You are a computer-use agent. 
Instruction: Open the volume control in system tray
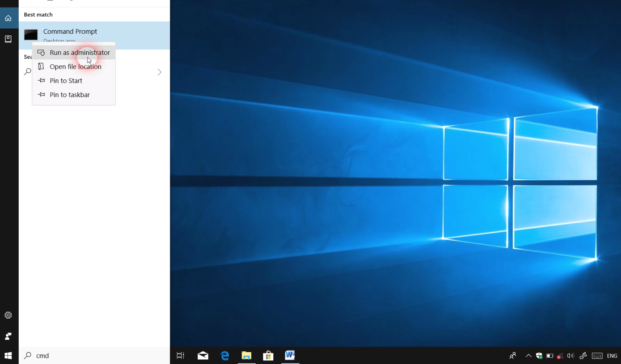tap(571, 356)
